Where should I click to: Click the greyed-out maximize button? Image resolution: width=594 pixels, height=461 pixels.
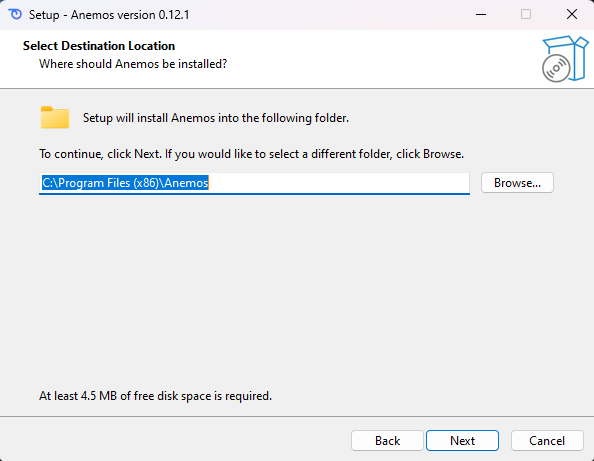click(x=526, y=14)
